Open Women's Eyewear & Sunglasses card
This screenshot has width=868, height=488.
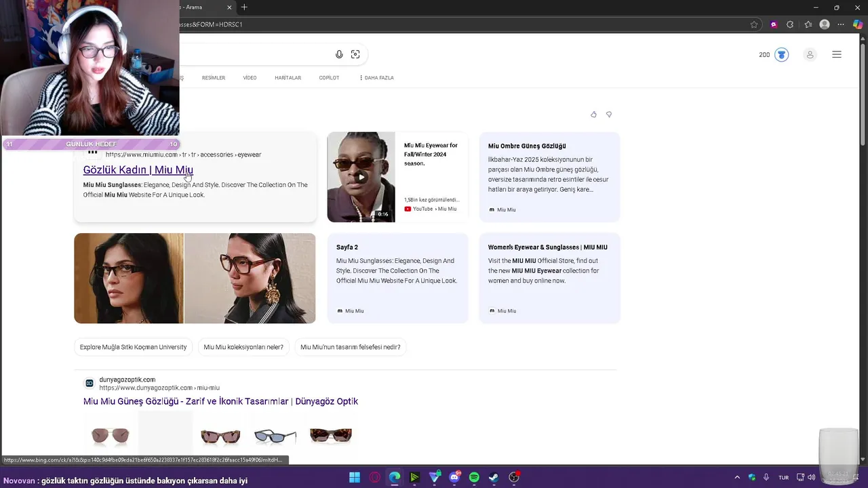click(549, 278)
